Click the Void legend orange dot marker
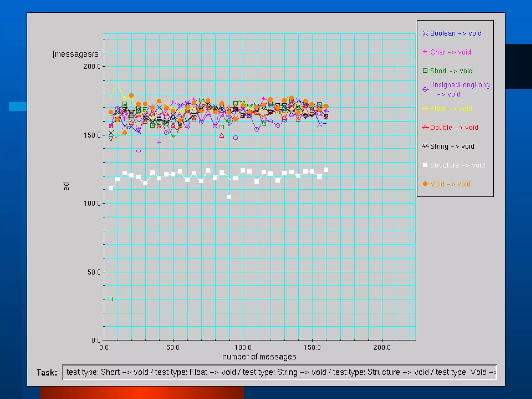 coord(425,184)
